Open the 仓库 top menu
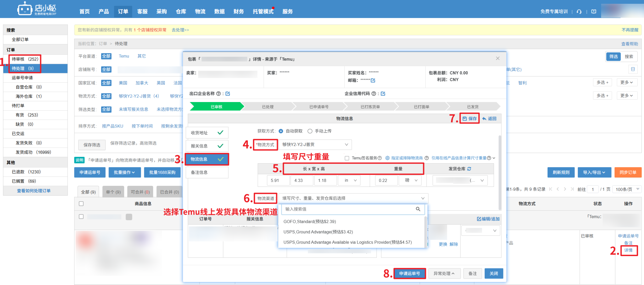 click(x=181, y=12)
